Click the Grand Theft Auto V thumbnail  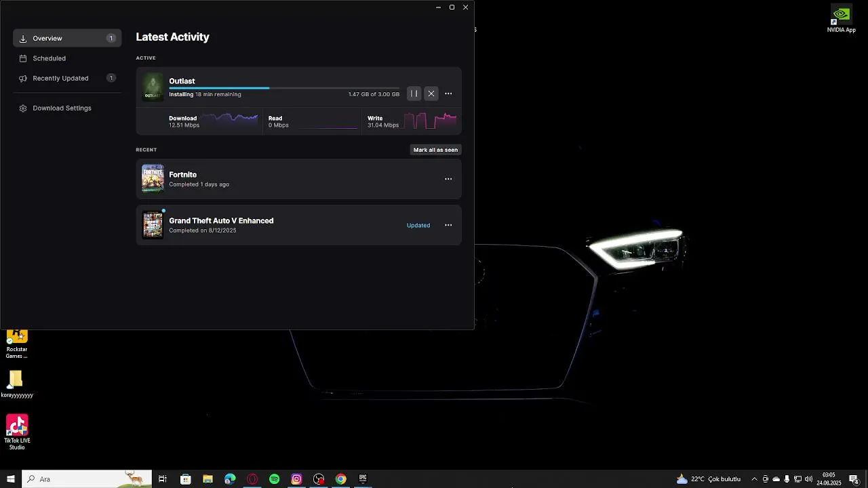tap(153, 225)
